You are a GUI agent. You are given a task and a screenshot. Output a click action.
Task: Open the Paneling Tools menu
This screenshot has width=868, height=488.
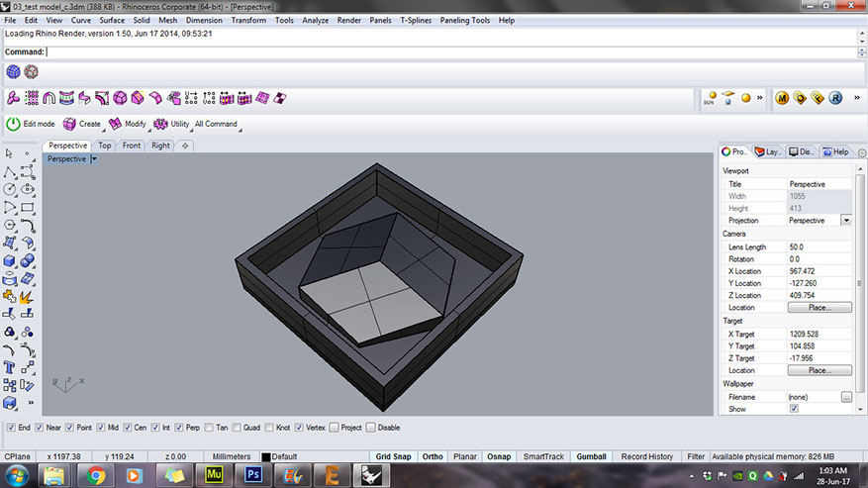pos(465,21)
